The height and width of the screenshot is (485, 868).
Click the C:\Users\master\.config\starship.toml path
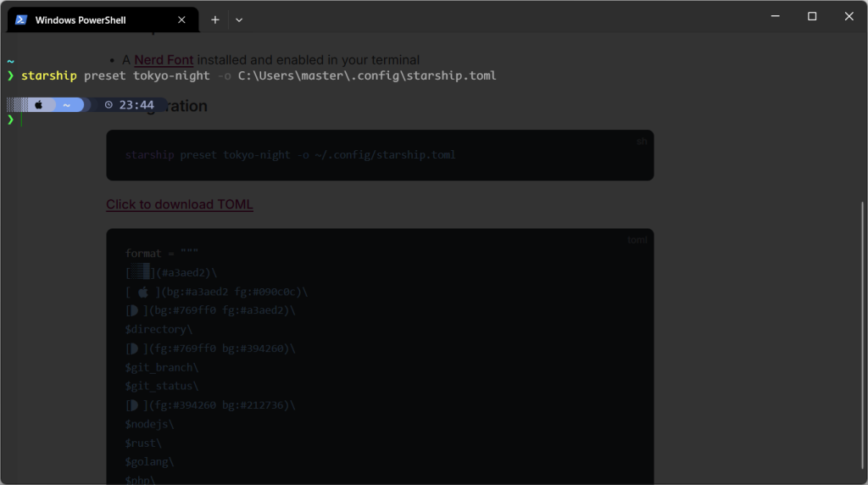click(367, 75)
